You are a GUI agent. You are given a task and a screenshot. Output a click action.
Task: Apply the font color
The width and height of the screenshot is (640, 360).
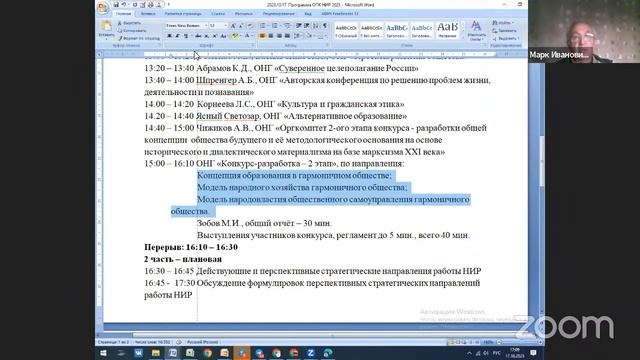click(247, 36)
